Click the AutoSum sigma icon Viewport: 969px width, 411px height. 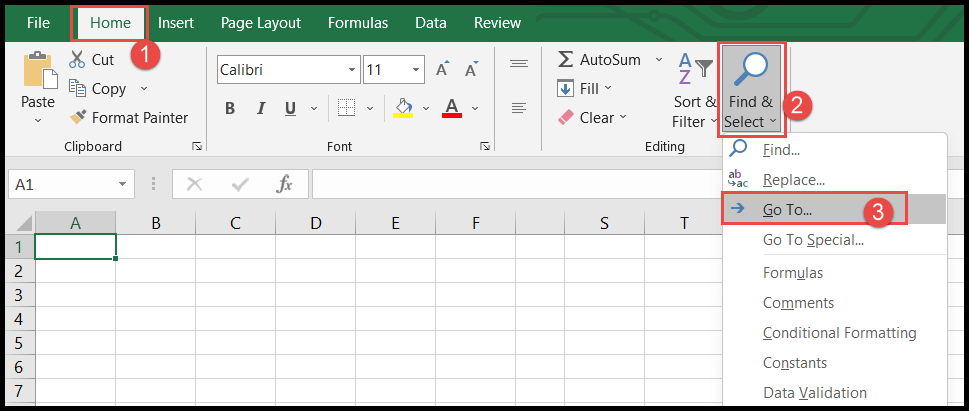565,59
